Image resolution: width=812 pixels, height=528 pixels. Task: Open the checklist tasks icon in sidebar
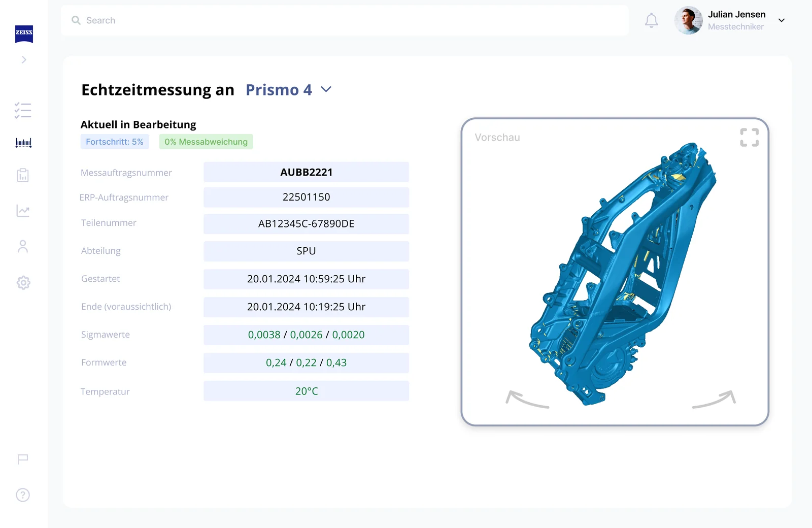click(23, 110)
